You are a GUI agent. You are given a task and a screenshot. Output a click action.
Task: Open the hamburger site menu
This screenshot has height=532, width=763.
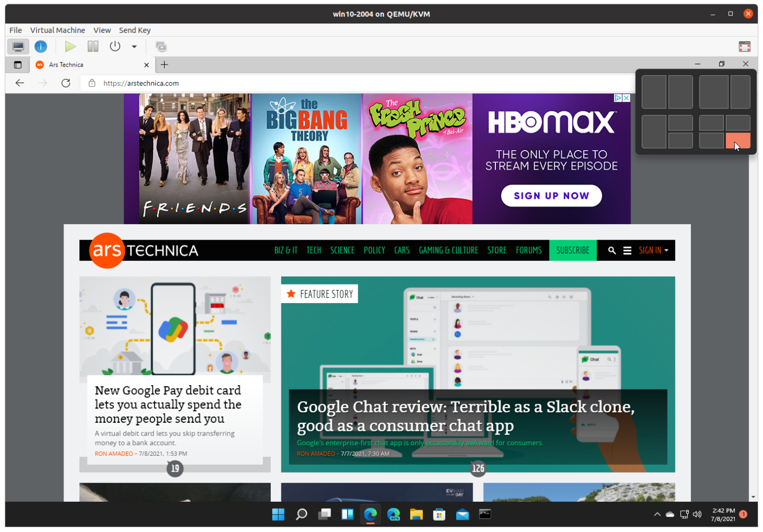click(x=627, y=251)
